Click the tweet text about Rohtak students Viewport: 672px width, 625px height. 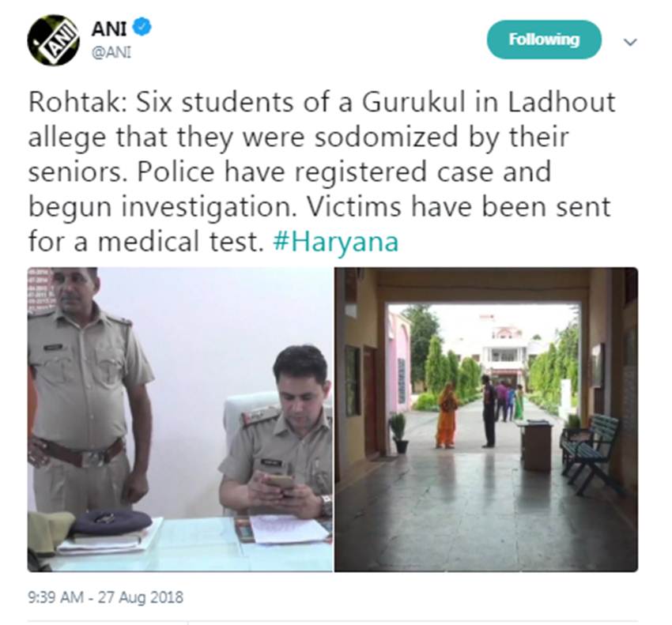(322, 171)
